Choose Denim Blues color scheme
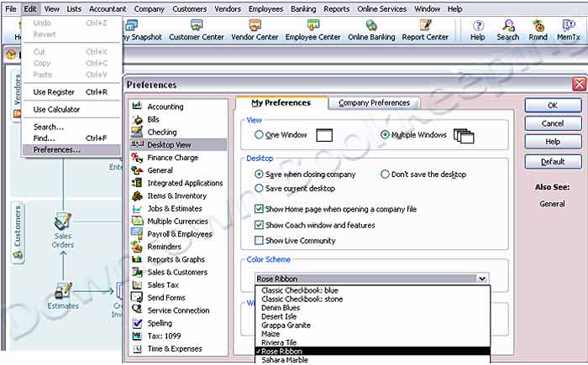Viewport: 588px width, 365px height. coord(372,308)
